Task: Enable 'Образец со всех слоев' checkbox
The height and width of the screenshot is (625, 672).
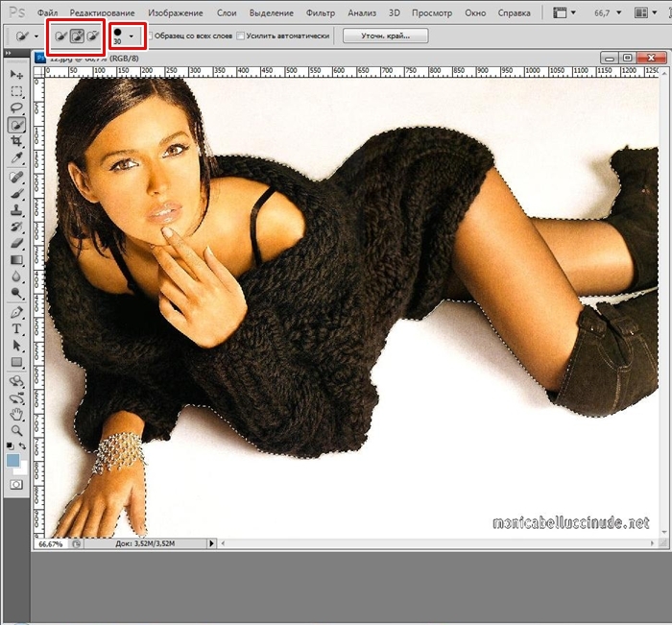Action: point(151,36)
